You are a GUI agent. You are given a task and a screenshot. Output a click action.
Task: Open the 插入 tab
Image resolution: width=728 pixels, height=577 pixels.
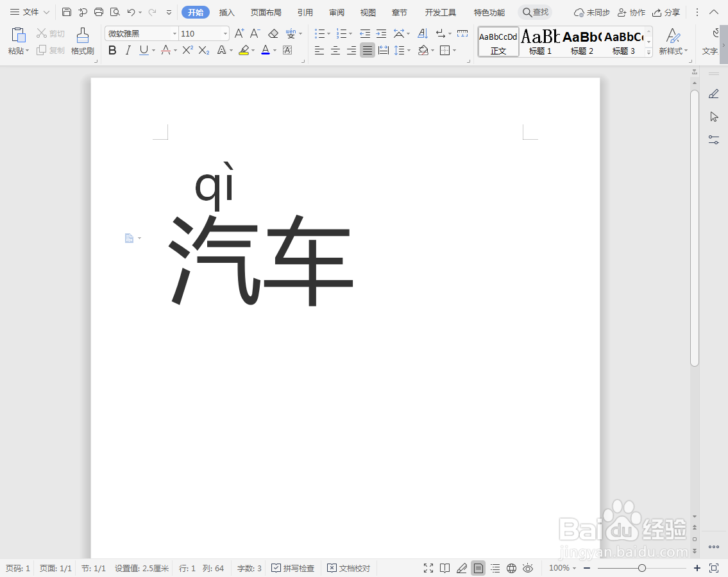pyautogui.click(x=226, y=13)
